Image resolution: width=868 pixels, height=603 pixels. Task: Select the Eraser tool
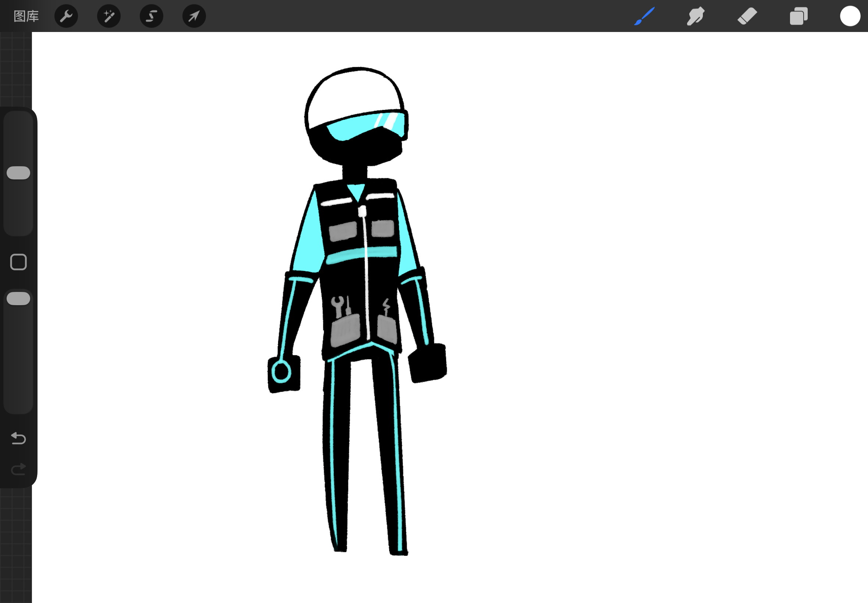747,16
